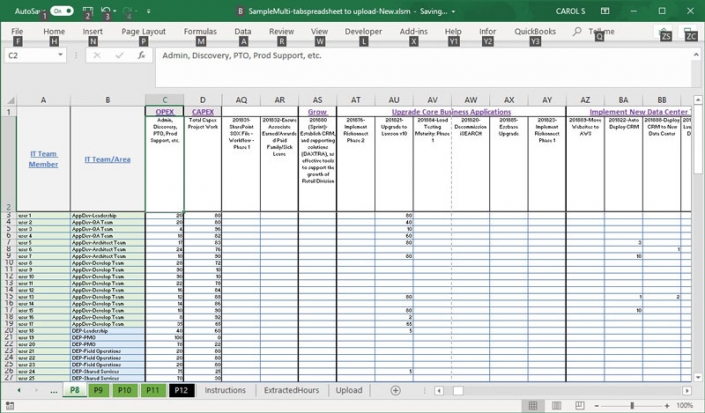Open the Developer ribbon tab

[362, 31]
